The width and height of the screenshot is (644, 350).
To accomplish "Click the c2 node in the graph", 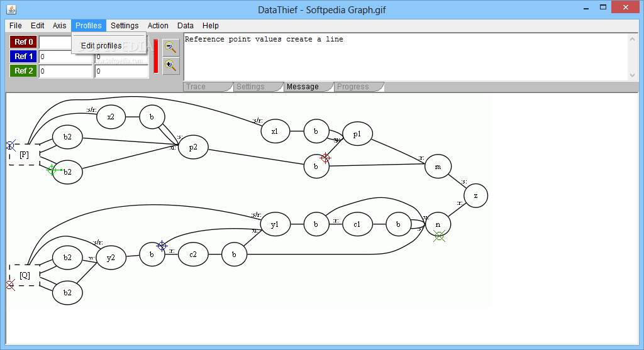I will [x=193, y=254].
